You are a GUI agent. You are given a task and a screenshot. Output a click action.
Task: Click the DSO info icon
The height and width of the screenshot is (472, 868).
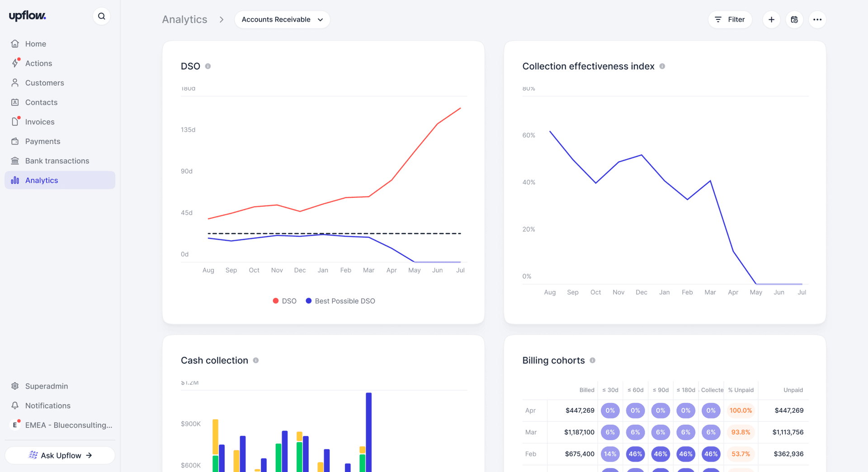[208, 66]
